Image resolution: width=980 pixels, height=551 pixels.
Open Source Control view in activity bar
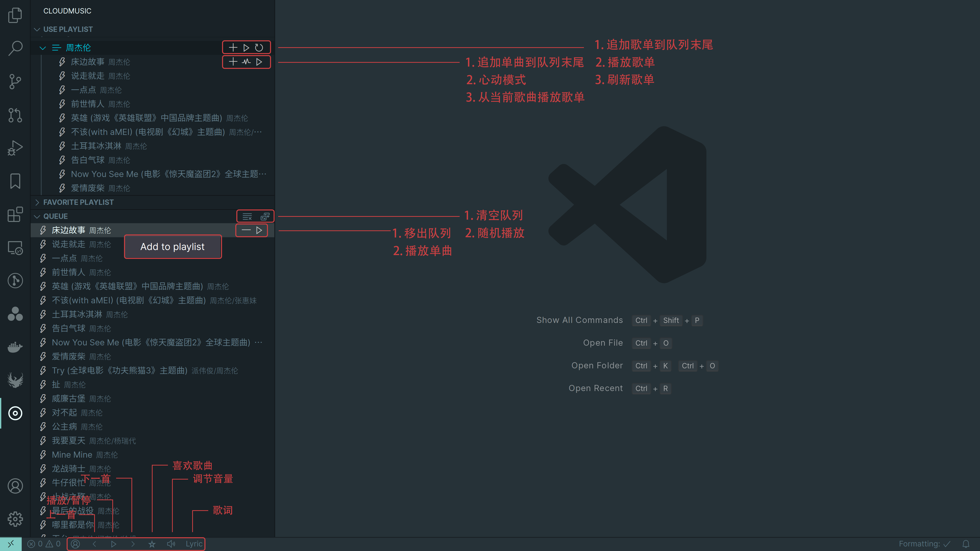15,81
